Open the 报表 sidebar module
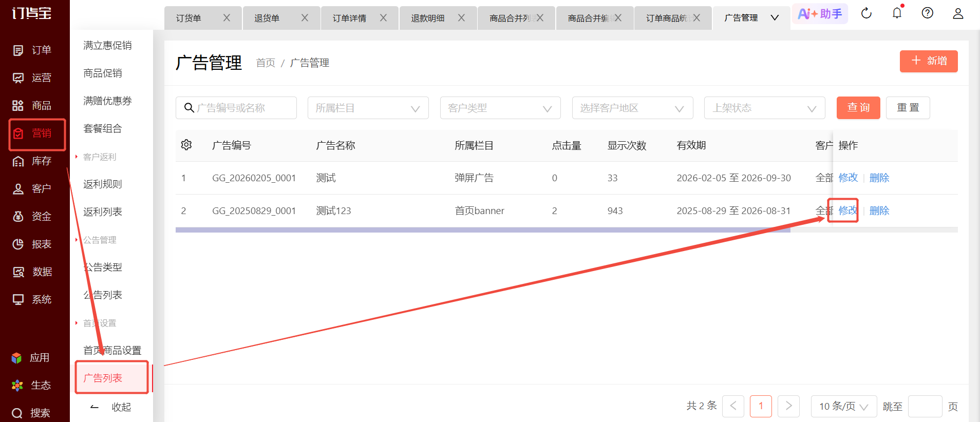The width and height of the screenshot is (980, 422). pos(32,244)
